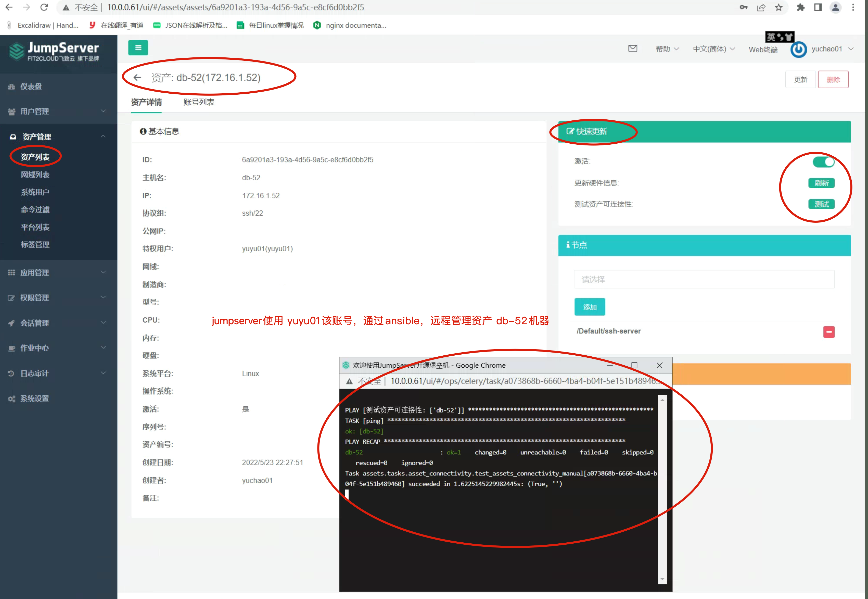Remove /Default/ssh-server node with red minus

[x=829, y=332]
